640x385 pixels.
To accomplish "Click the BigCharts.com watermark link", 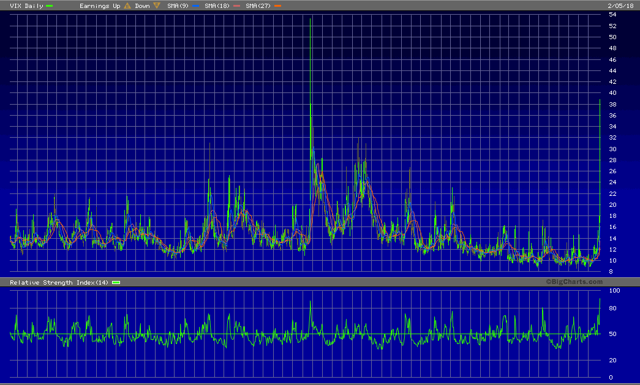I will (x=574, y=282).
